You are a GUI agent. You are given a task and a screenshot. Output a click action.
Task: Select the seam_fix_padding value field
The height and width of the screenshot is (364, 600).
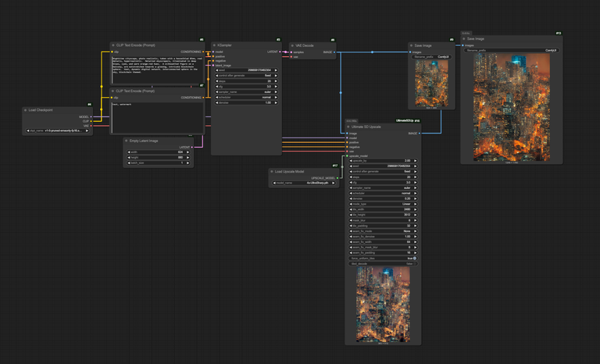pos(383,252)
